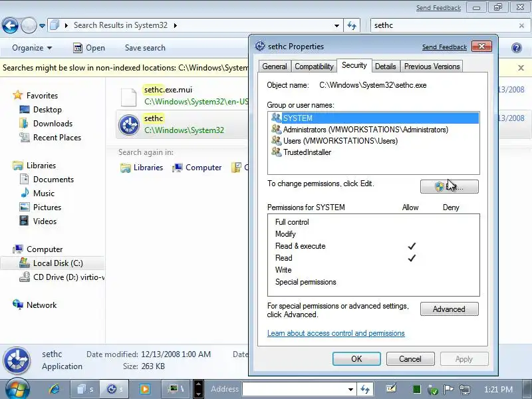Open the monitor application on the taskbar
Screen dimensions: 532x399
point(176,389)
